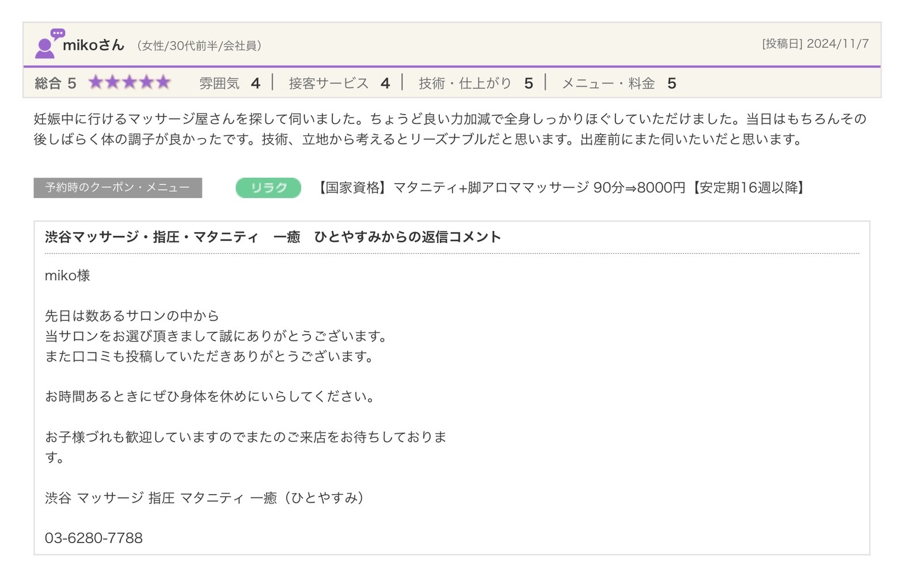
Task: Click the line 当サロンをお選び頂きまして
Action: (218, 336)
